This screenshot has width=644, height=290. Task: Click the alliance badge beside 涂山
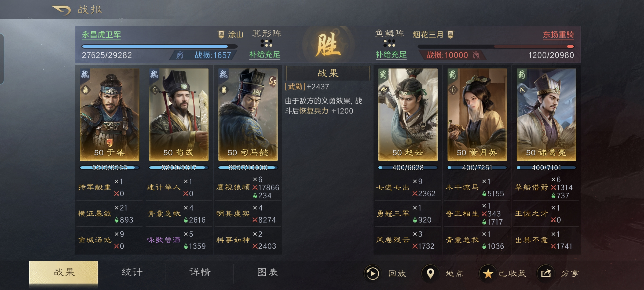pos(221,34)
